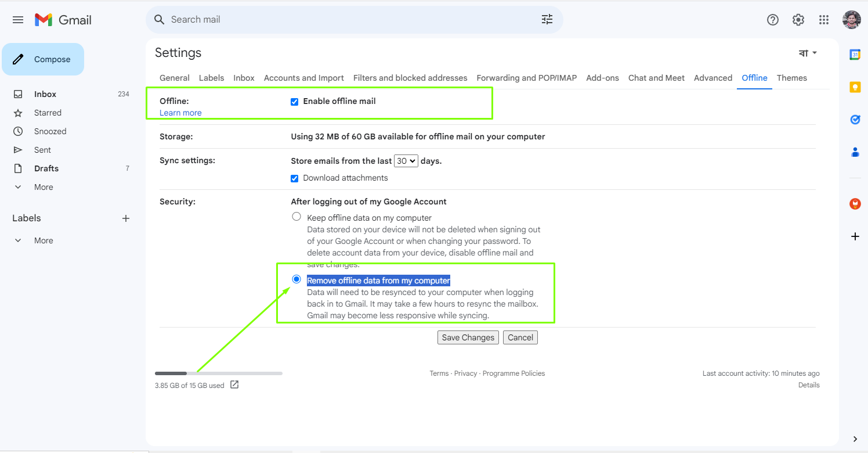Screen dimensions: 868x453
Task: Open the main menu hamburger icon
Action: click(x=18, y=20)
